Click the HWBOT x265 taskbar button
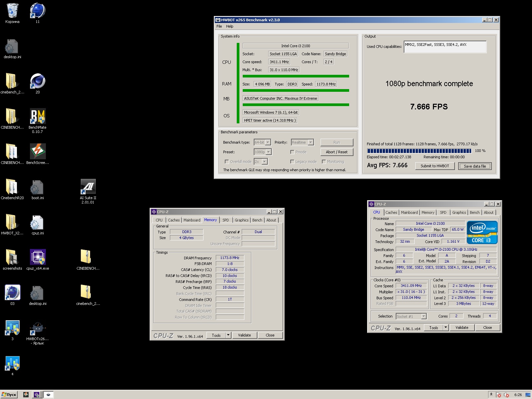The height and width of the screenshot is (399, 532). click(49, 395)
